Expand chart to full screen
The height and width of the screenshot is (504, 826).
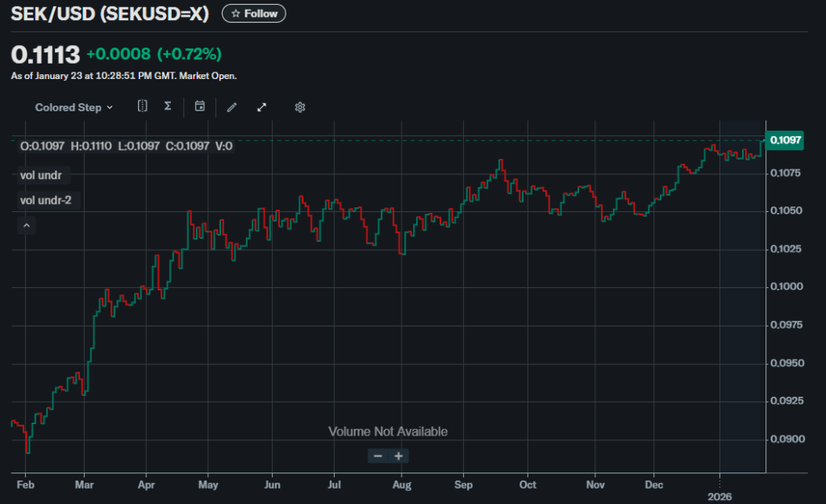261,107
